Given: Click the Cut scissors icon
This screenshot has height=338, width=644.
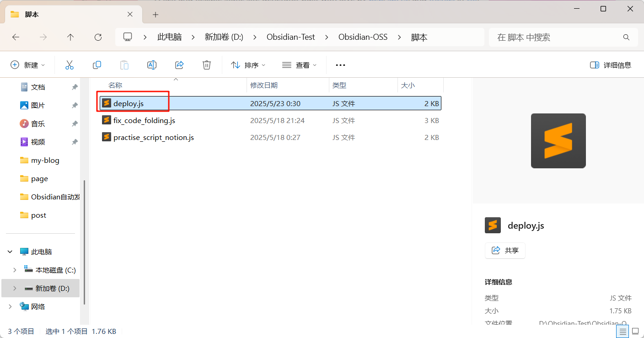Looking at the screenshot, I should click(70, 65).
